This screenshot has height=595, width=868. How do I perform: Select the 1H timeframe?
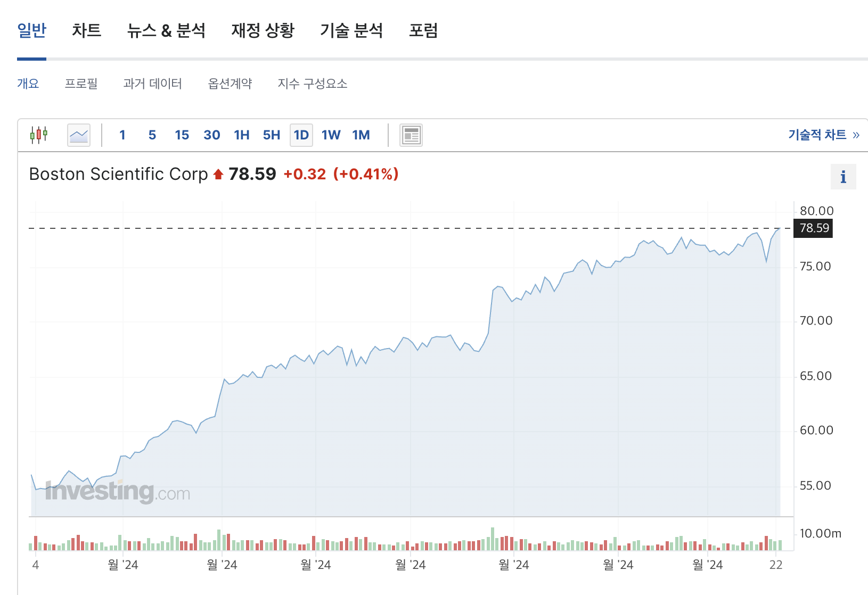(241, 135)
